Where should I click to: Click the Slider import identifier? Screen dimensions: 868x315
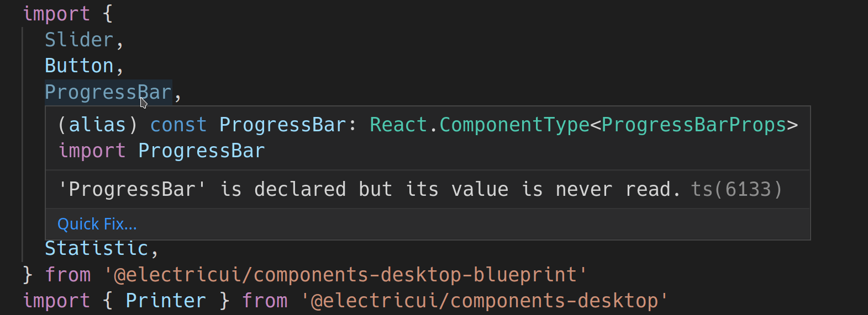(79, 40)
